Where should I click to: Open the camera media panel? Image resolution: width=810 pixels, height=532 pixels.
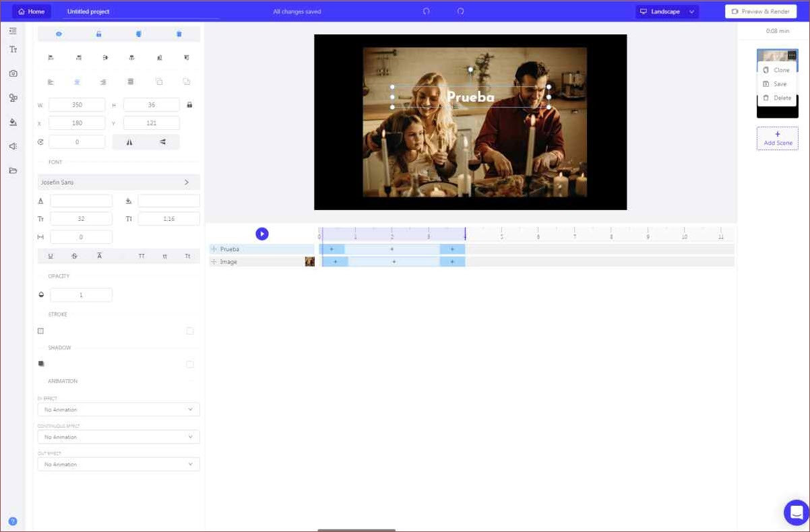[x=13, y=73]
